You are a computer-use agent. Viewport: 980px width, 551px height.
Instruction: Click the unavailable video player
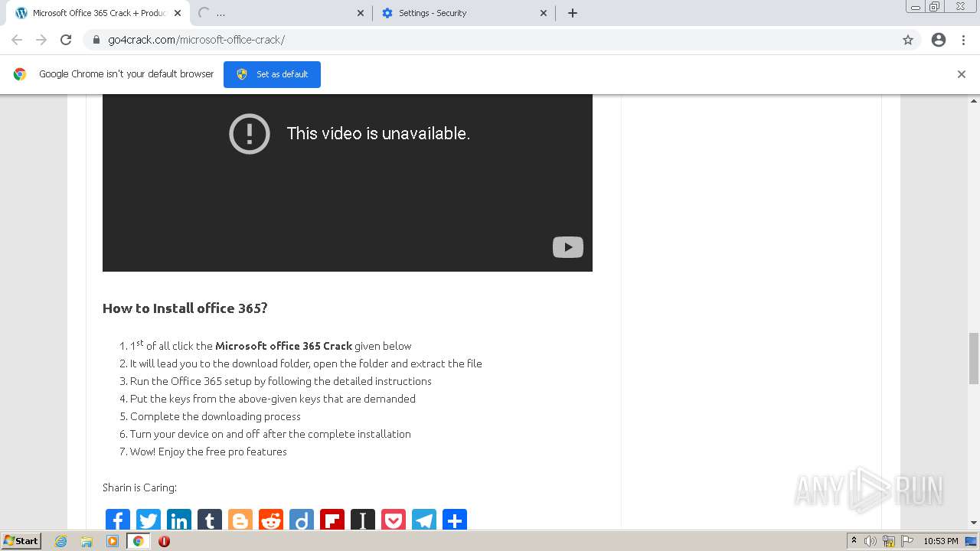pyautogui.click(x=348, y=183)
